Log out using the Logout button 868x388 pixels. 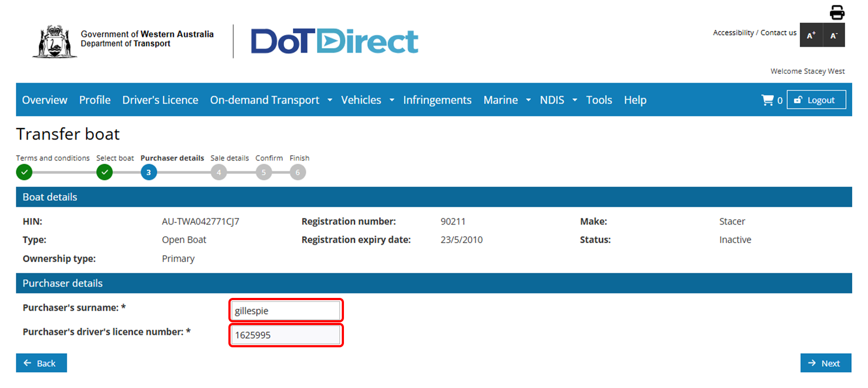tap(816, 100)
